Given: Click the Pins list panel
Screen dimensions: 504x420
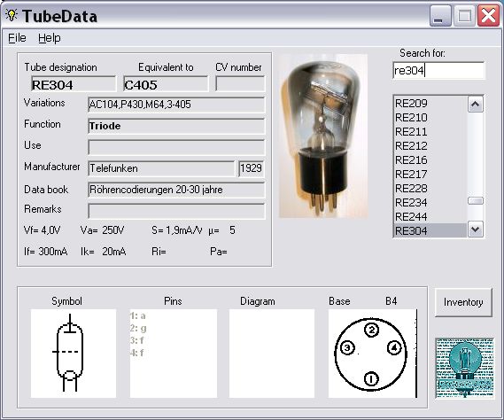Looking at the screenshot, I should 174,354.
